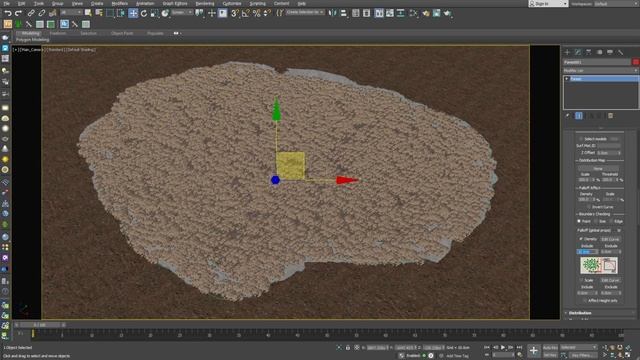640x360 pixels.
Task: Open the Workspaces Default dropdown
Action: 618,3
